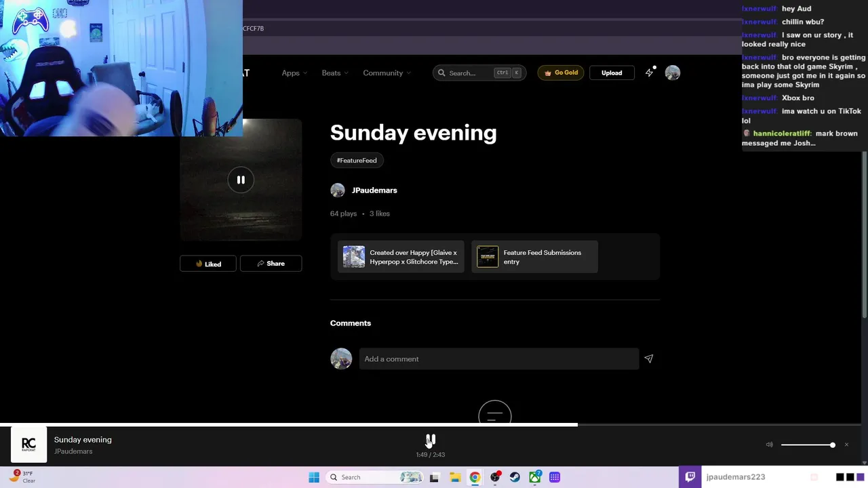
Task: Click the '64 plays' count
Action: [x=343, y=213]
